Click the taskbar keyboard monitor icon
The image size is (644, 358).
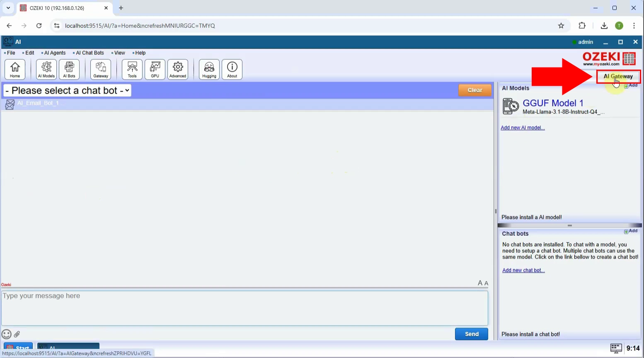click(616, 348)
